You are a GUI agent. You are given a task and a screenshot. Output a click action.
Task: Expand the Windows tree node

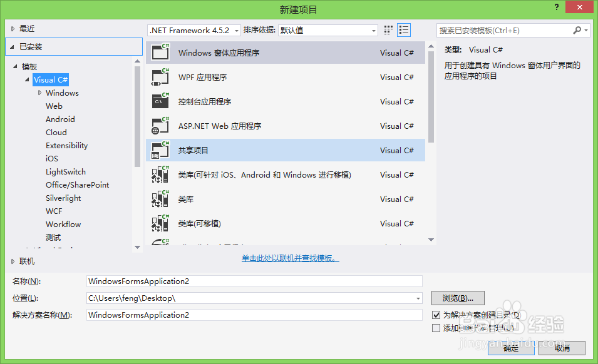tap(39, 93)
